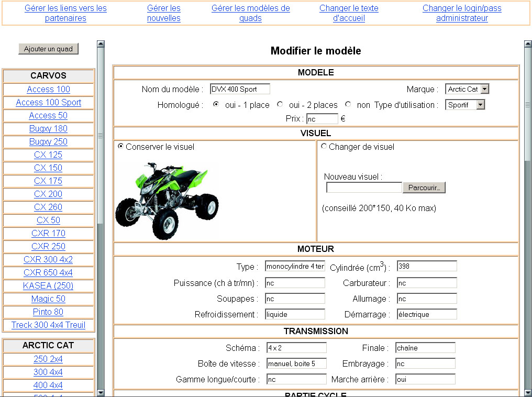Viewport: 532px width, 397px height.
Task: Focus the Refroidissement input field
Action: click(295, 314)
